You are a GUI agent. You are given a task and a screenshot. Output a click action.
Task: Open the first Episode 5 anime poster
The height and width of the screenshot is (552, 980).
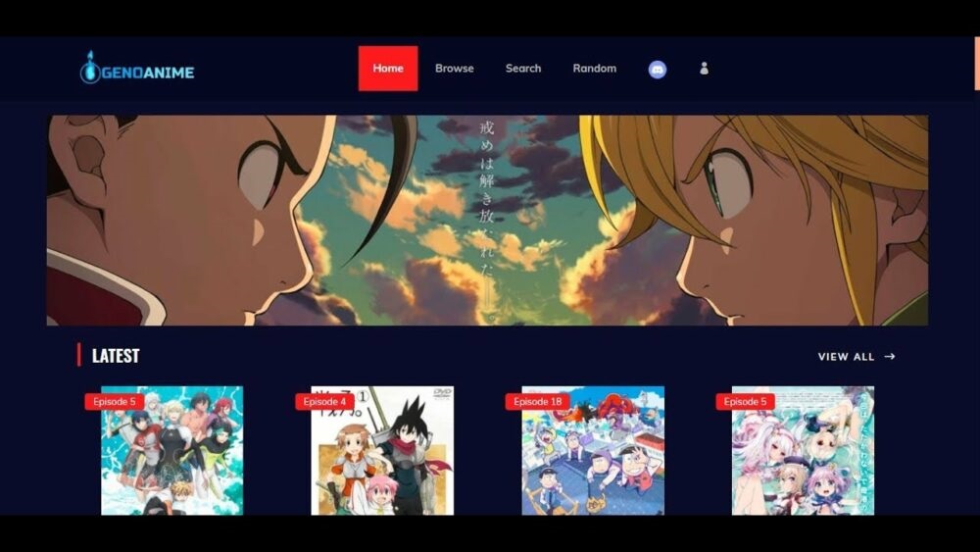[171, 451]
